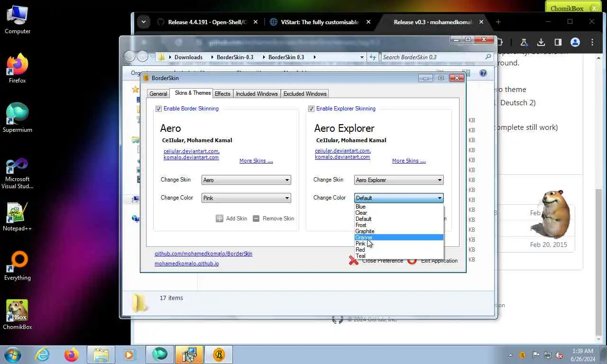The image size is (607, 364).
Task: Open Windows Media Player from the taskbar
Action: [x=129, y=354]
